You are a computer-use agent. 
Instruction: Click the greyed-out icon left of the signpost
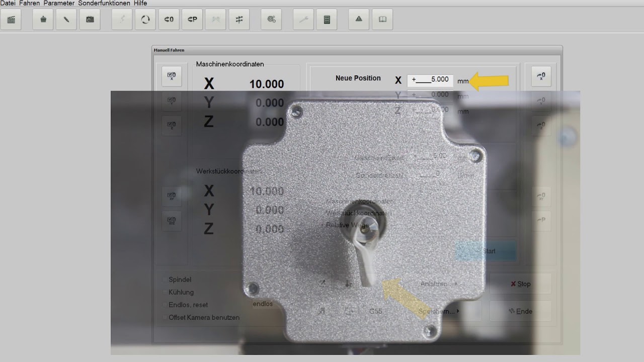(x=216, y=20)
